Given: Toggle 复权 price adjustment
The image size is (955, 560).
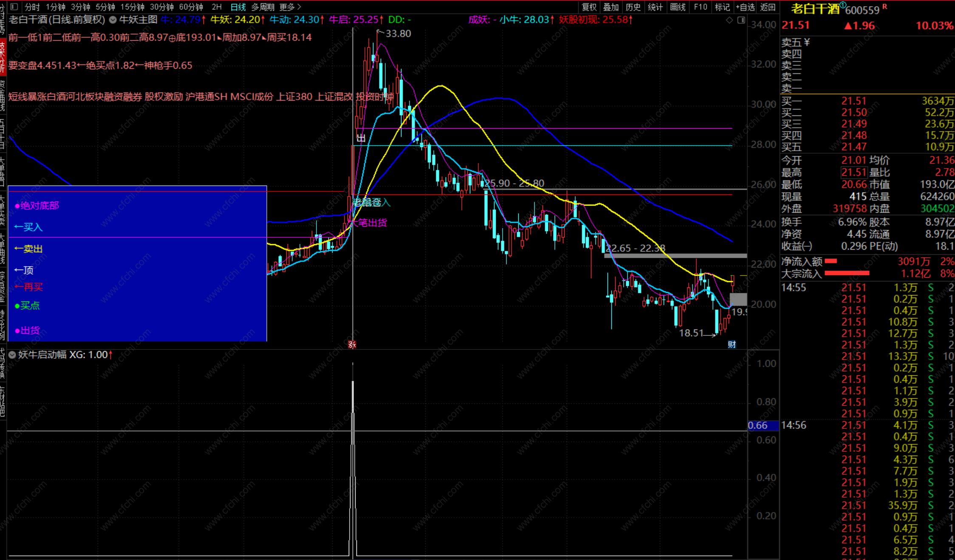Looking at the screenshot, I should coord(589,7).
